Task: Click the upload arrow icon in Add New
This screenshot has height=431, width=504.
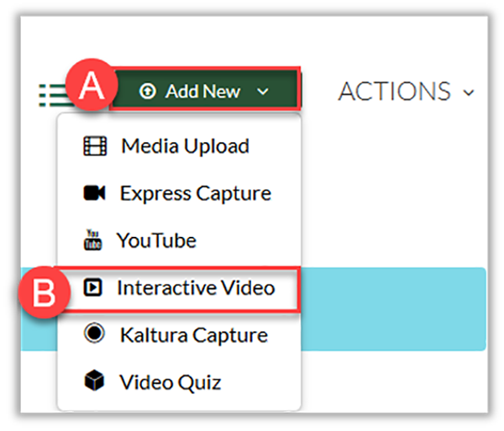Action: 149,92
